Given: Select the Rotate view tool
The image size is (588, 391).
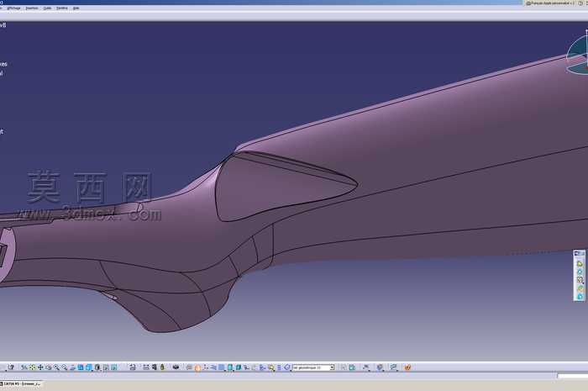Looking at the screenshot, I should [49, 367].
